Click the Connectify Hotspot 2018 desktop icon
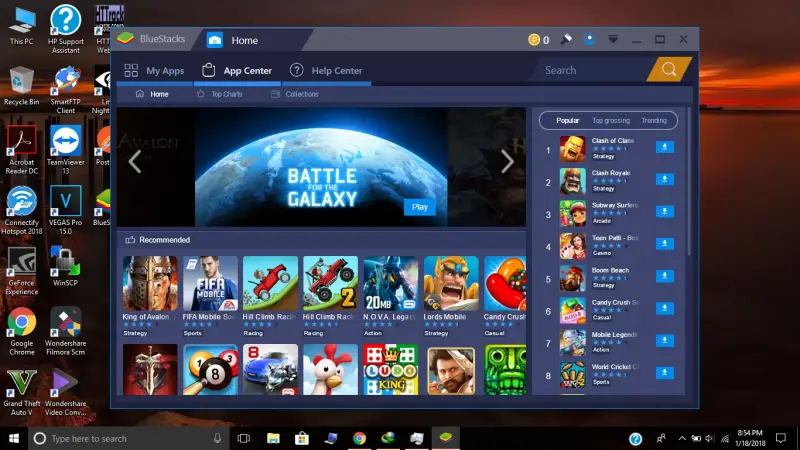Screen dimensions: 800x450 click(21, 210)
